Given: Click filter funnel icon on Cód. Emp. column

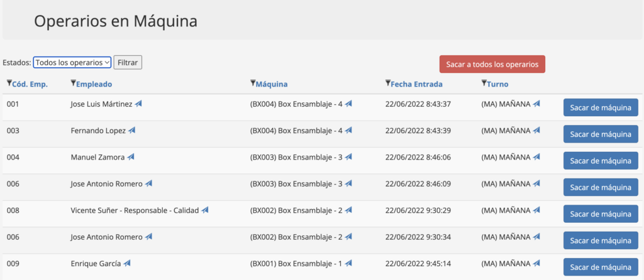Looking at the screenshot, I should click(x=9, y=83).
